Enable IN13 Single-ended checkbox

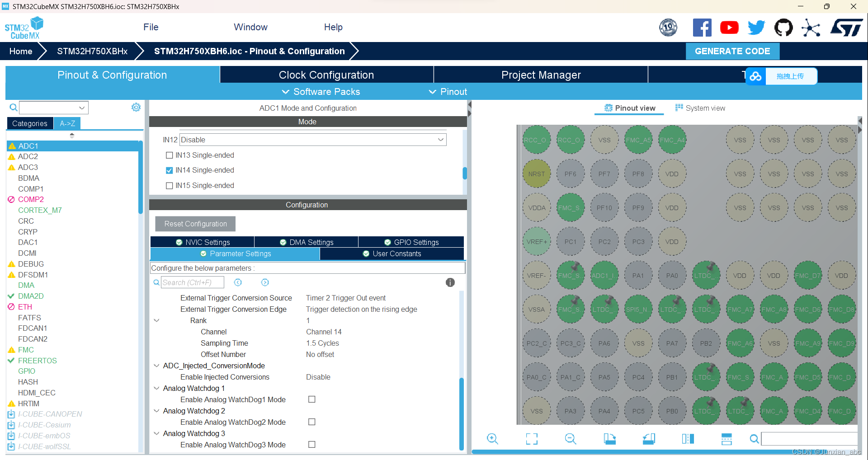click(170, 155)
